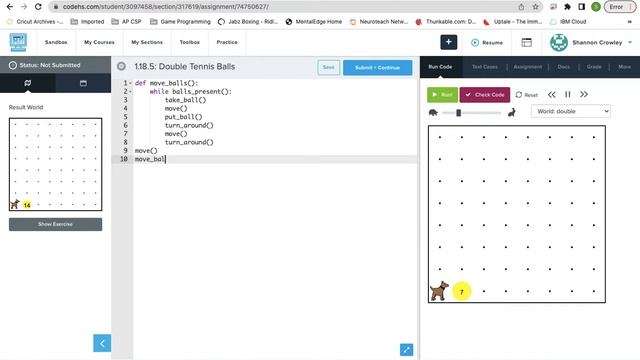Click code line 10 move_bal text
Screen dimensions: 640x360
point(150,159)
